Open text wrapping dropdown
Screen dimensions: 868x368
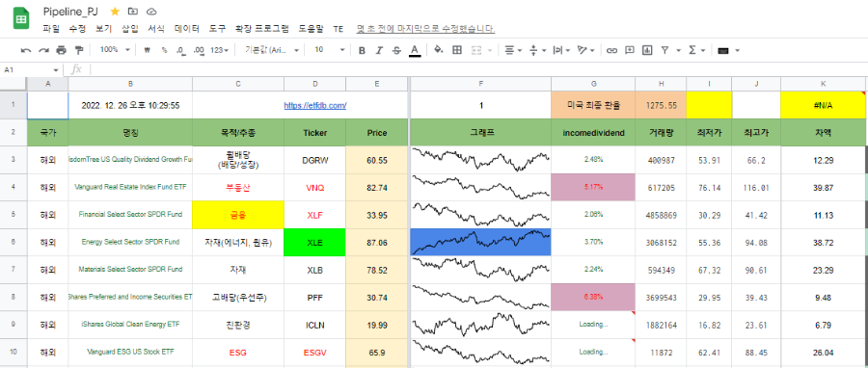[561, 50]
